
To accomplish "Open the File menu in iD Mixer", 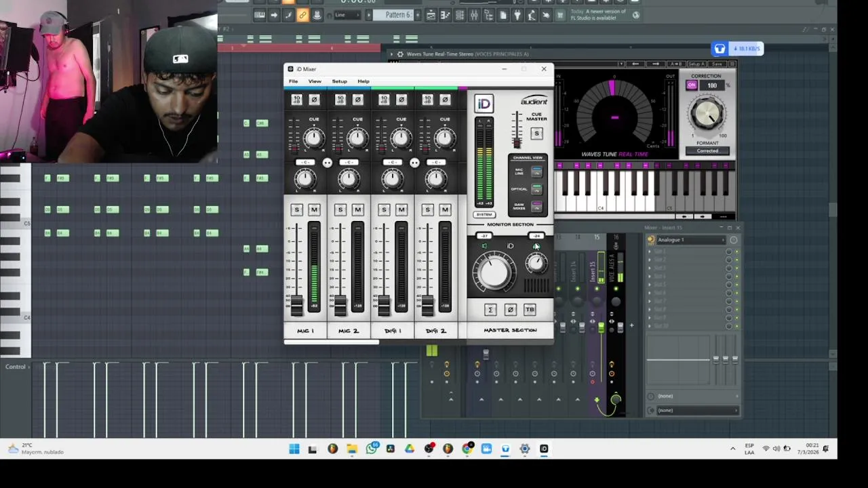I will click(x=294, y=81).
